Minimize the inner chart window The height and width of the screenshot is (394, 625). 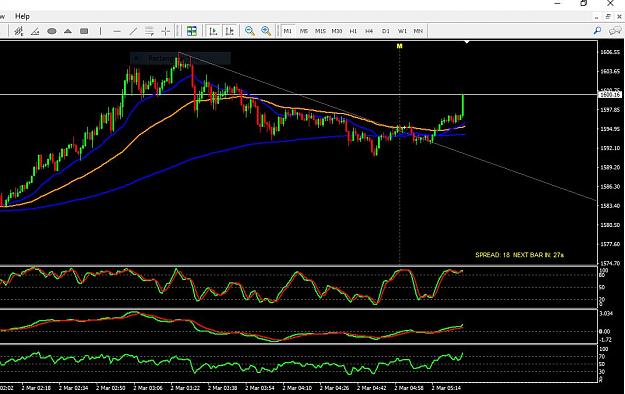[596, 17]
